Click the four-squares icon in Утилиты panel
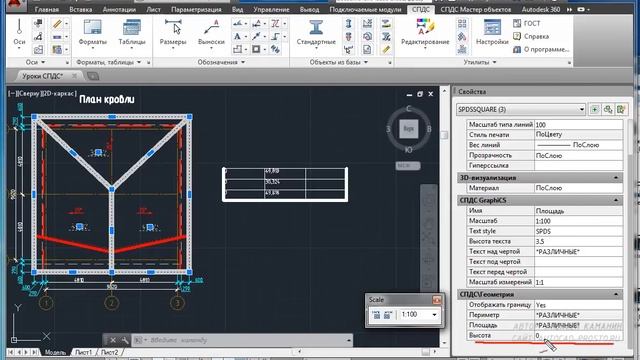The width and height of the screenshot is (640, 360). point(462,24)
